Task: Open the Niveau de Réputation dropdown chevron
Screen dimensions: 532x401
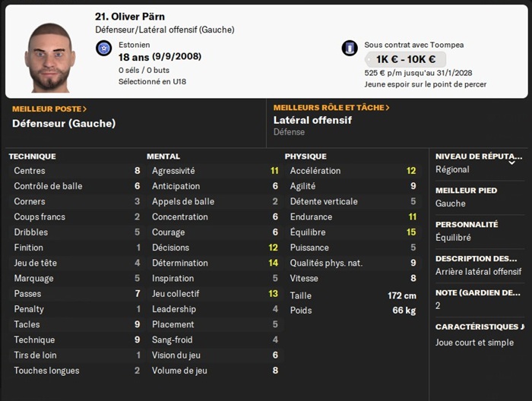Action: (511, 162)
